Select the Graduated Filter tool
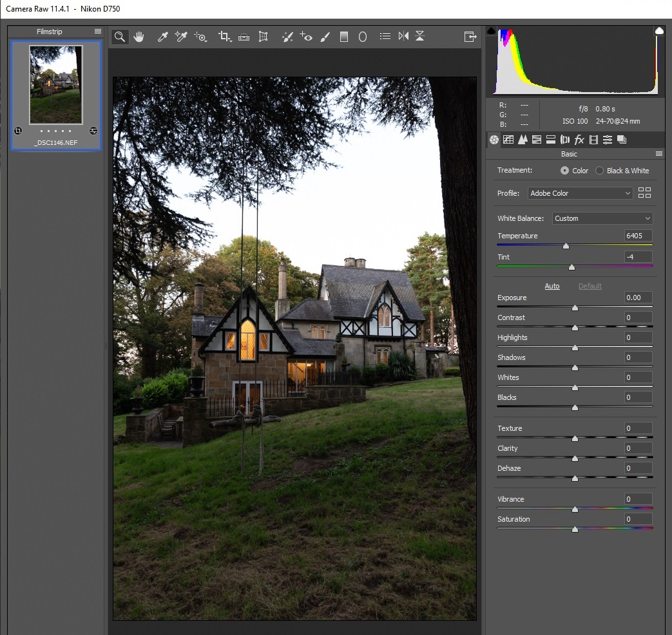672x635 pixels. [x=343, y=37]
